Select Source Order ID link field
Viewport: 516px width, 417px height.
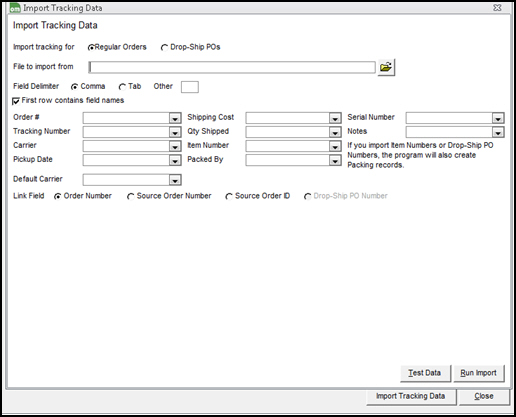pyautogui.click(x=229, y=197)
